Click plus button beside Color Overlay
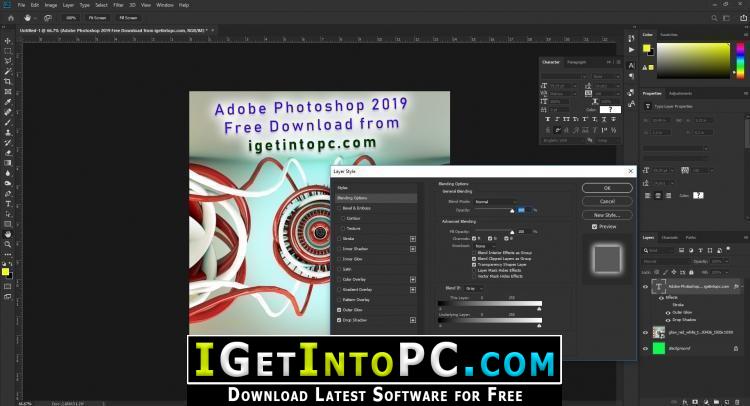The image size is (750, 406). (413, 279)
